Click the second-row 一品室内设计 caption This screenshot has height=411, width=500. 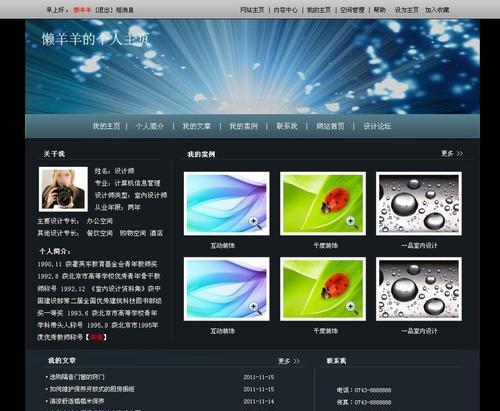[x=419, y=331]
